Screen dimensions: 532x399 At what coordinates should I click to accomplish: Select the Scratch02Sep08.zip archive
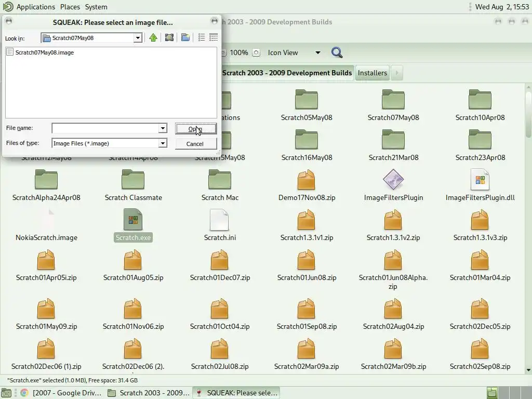point(480,354)
